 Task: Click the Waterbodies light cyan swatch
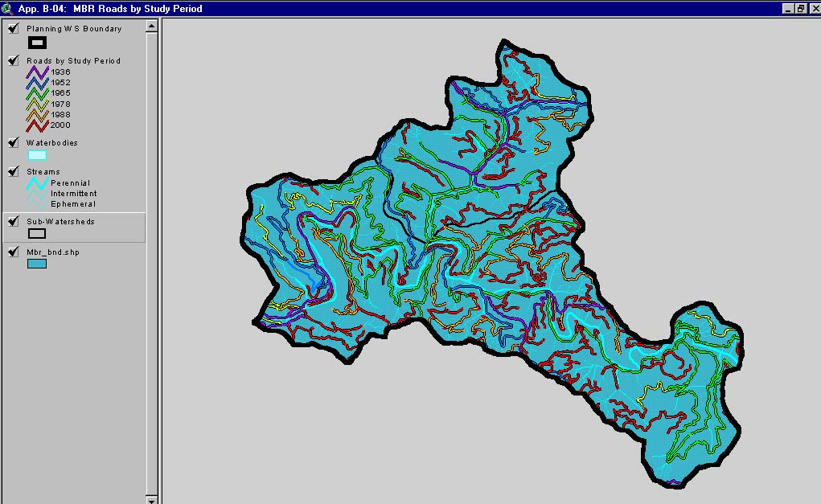37,155
